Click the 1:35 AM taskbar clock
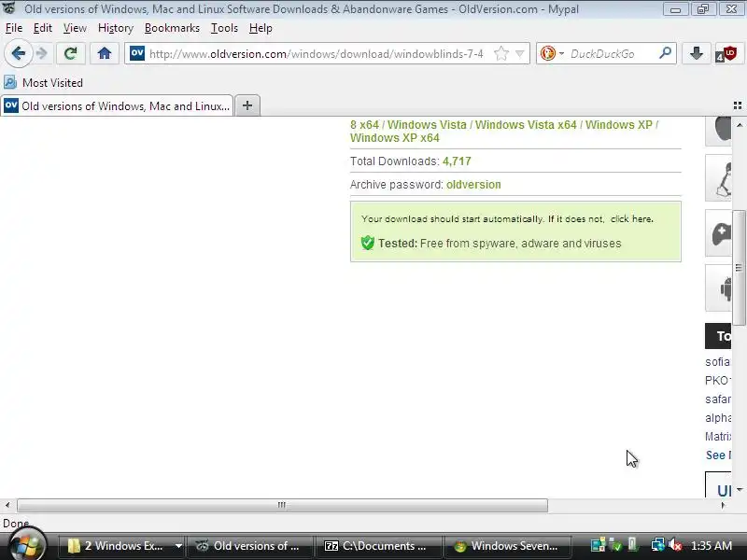Viewport: 747px width, 560px height. [x=712, y=546]
